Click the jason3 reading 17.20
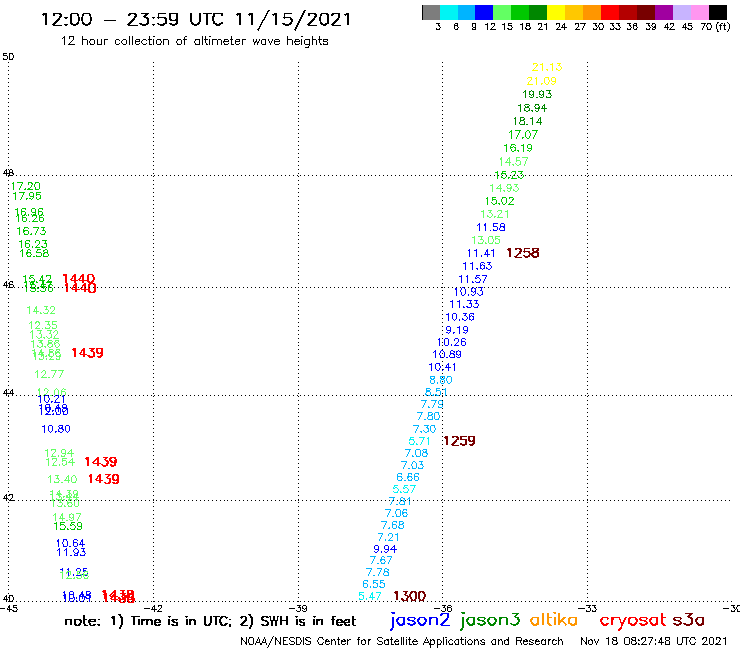 click(x=25, y=186)
